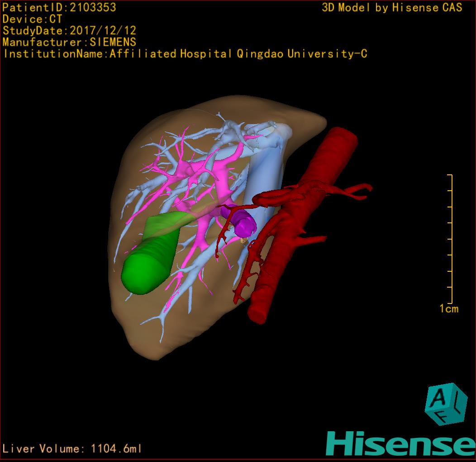Click the 'Device:CT' text
476x462 pixels.
[x=32, y=19]
